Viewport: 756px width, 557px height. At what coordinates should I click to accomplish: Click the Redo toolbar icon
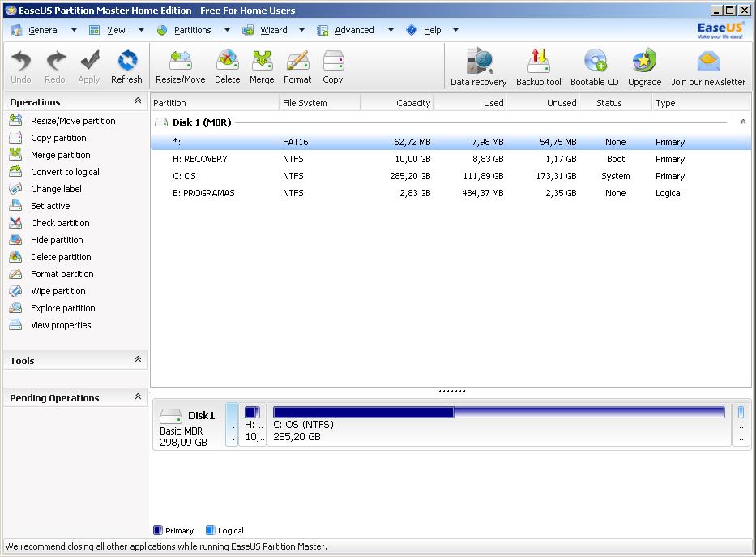[55, 67]
